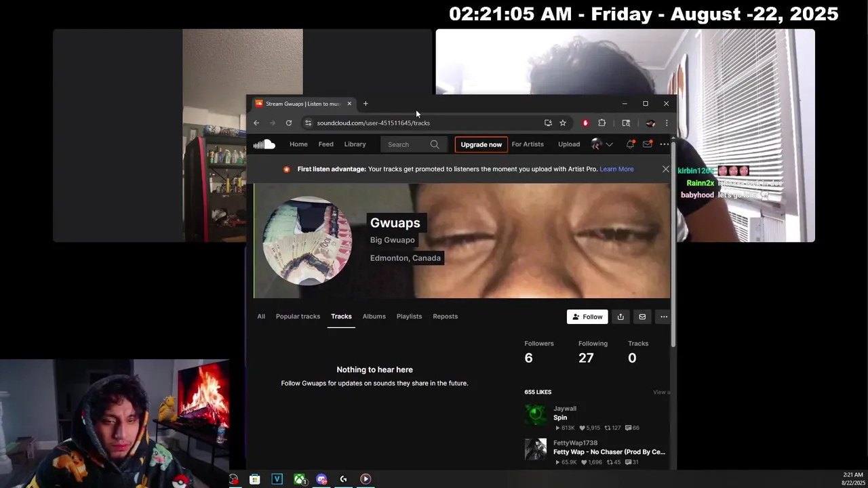Image resolution: width=868 pixels, height=488 pixels.
Task: Click the Spin track artwork thumbnail
Action: click(x=536, y=415)
